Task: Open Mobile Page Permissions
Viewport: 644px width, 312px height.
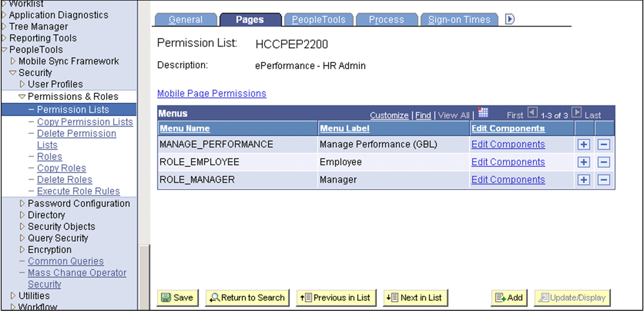Action: 212,93
